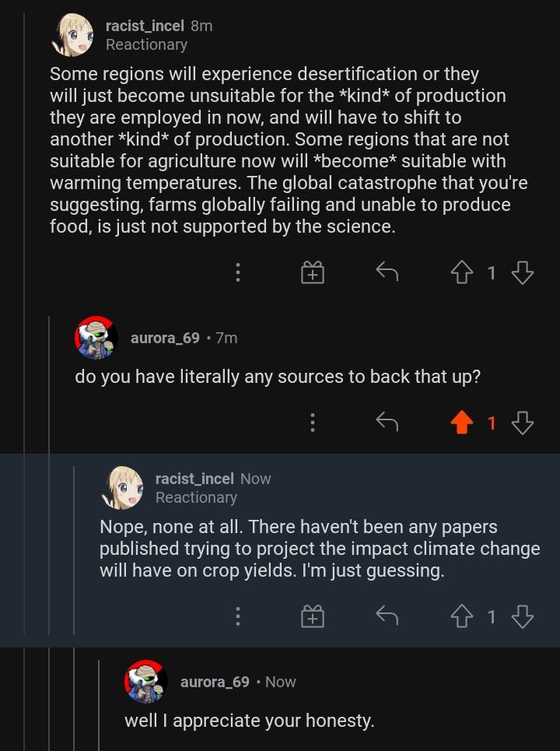Give an award to racist_incel's second comment
This screenshot has width=560, height=751.
[312, 616]
